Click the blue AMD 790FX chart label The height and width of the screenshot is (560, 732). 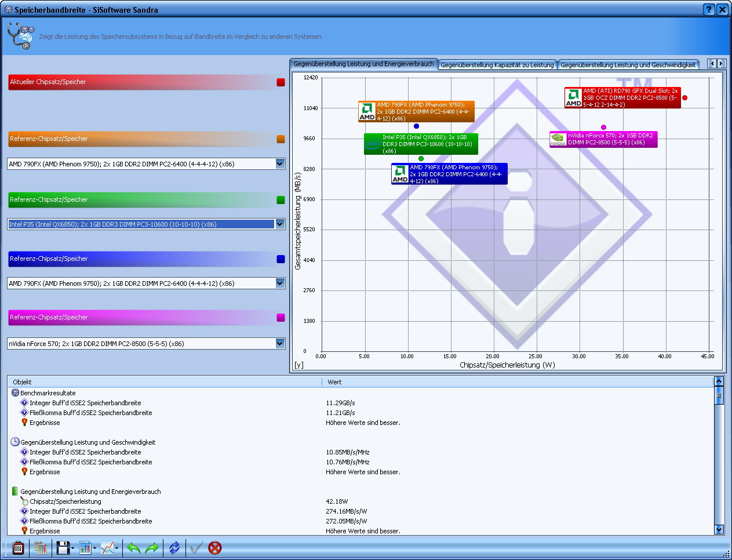[x=449, y=174]
